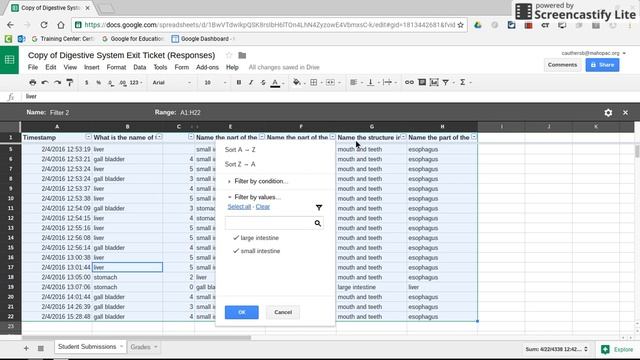Click the Explore button
The height and width of the screenshot is (360, 640).
(x=618, y=349)
